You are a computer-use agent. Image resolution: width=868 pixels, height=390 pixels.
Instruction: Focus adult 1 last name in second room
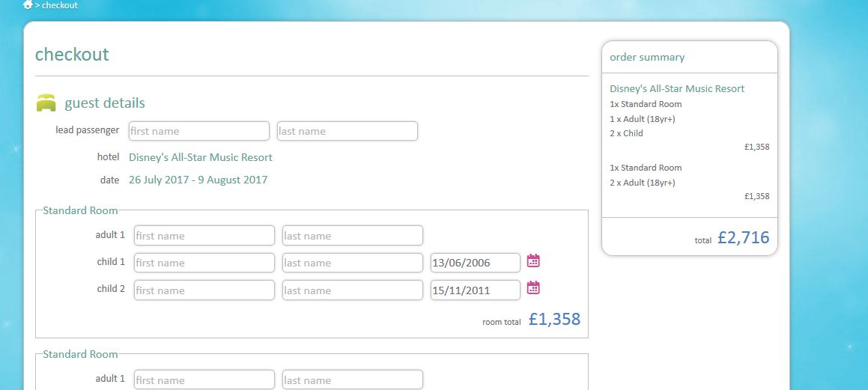pyautogui.click(x=353, y=380)
